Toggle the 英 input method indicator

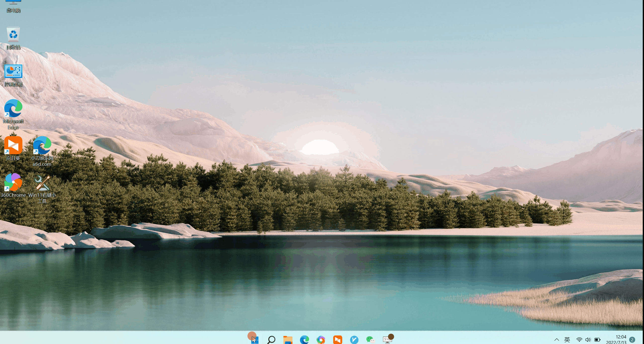(567, 340)
